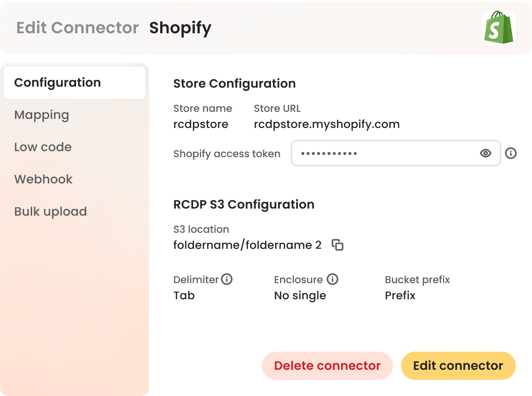This screenshot has width=532, height=396.
Task: Click info icon beside access token field
Action: [511, 153]
